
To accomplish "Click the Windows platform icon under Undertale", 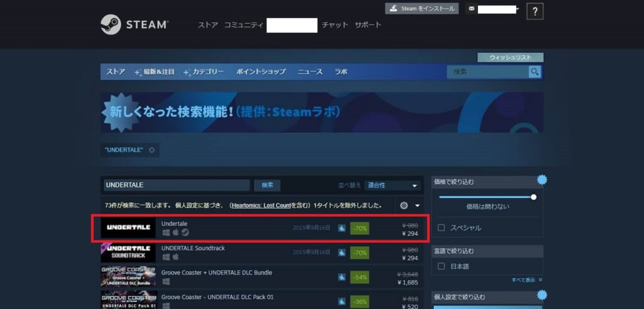I will coord(166,232).
